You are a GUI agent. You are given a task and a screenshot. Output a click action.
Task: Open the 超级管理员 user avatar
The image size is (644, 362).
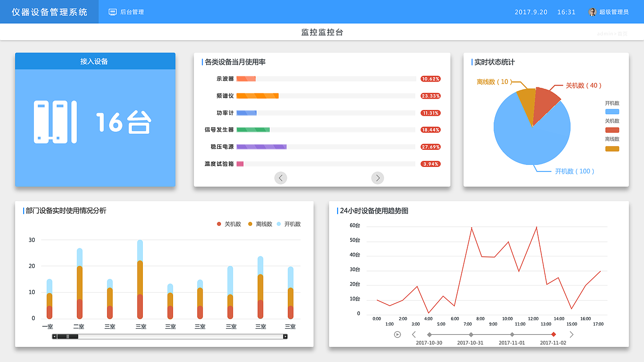click(592, 12)
